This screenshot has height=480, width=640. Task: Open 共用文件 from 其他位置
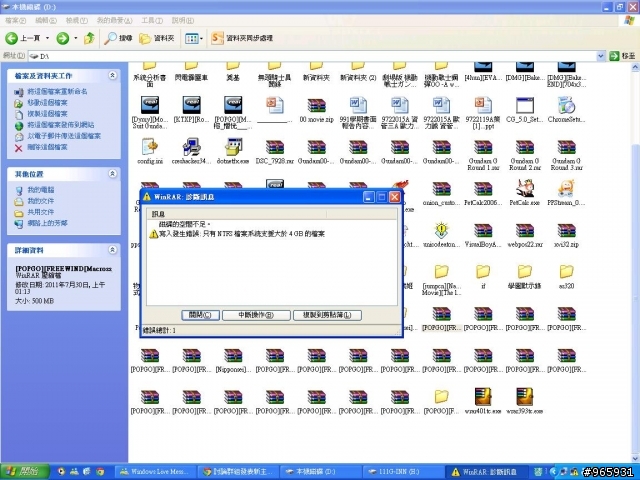[40, 212]
